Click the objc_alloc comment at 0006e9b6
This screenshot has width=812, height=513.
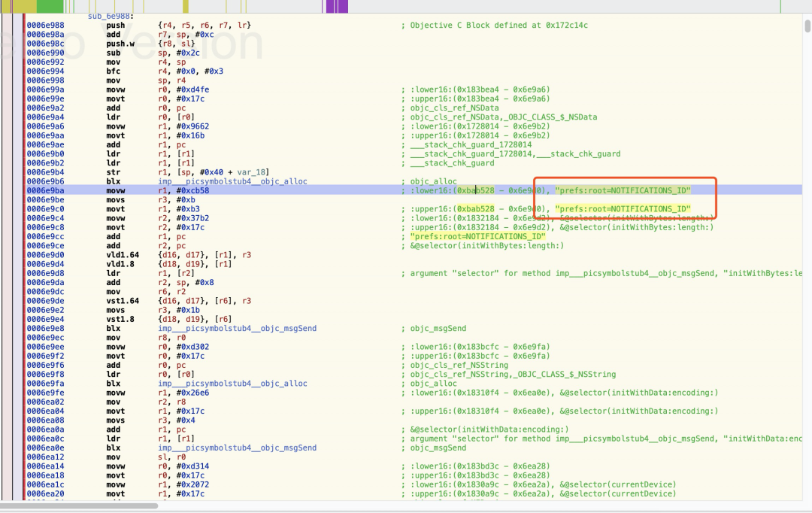[434, 181]
